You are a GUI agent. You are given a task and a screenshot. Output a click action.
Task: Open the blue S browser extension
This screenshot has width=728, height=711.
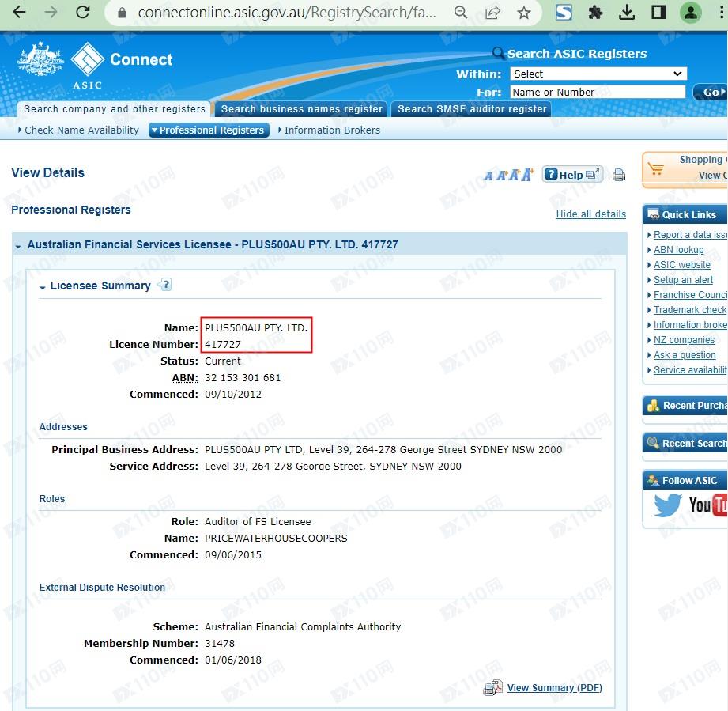click(x=564, y=13)
